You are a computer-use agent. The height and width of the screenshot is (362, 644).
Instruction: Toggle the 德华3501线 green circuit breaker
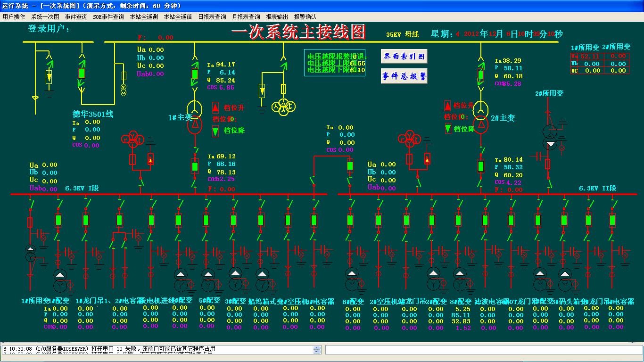[x=82, y=74]
